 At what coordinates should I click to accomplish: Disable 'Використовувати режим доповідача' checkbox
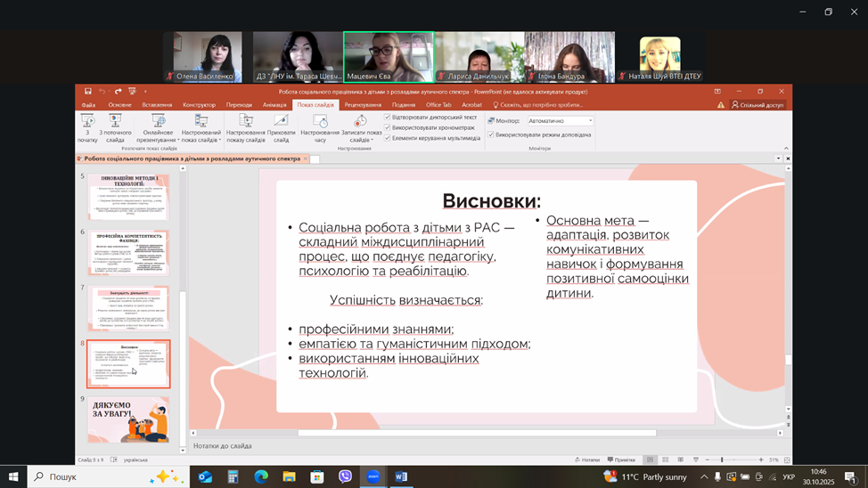pyautogui.click(x=491, y=134)
